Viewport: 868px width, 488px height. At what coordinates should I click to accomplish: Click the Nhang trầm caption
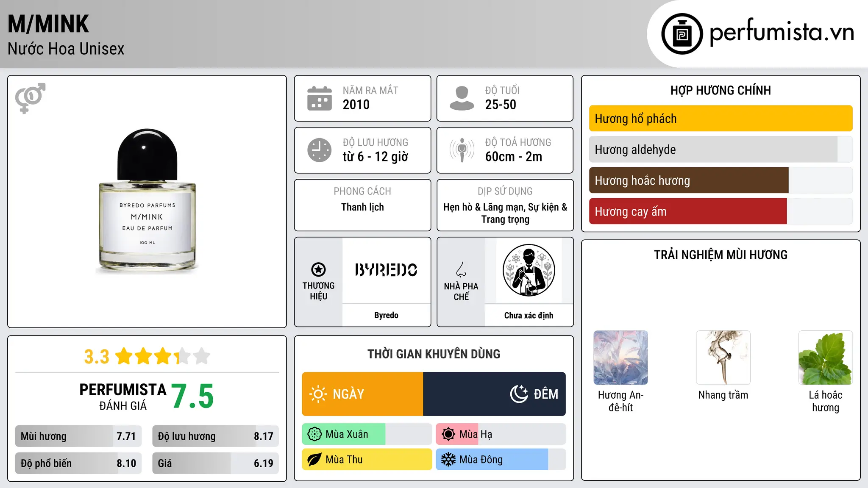pos(723,395)
